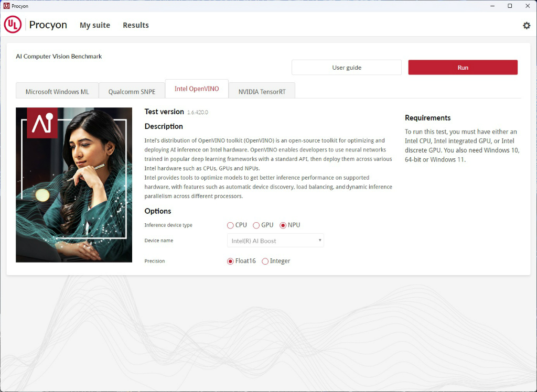Image resolution: width=537 pixels, height=392 pixels.
Task: Click the AI logo badge on the image
Action: click(x=42, y=123)
